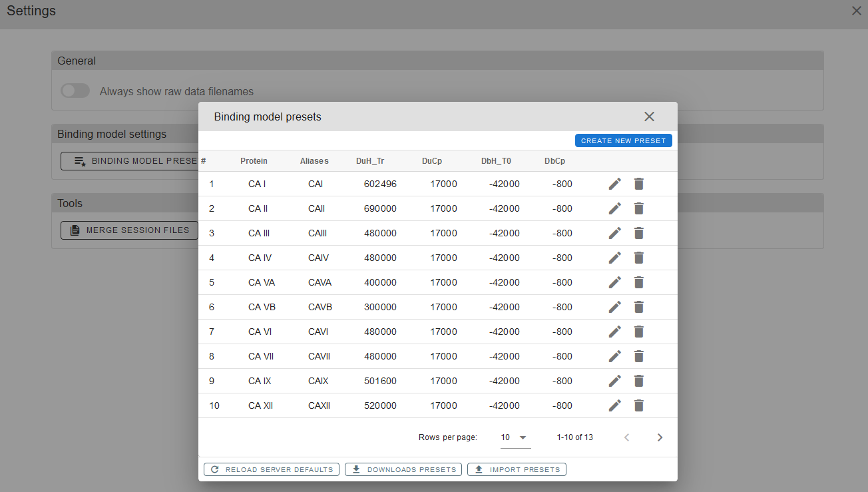Click Create New Preset button
The width and height of the screenshot is (868, 492).
click(x=623, y=140)
